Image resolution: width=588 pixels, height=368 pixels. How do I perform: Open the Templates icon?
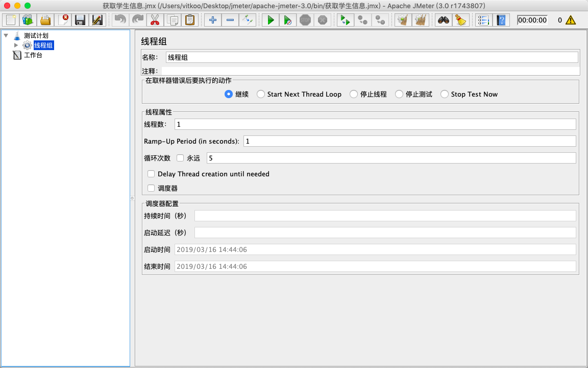click(28, 20)
